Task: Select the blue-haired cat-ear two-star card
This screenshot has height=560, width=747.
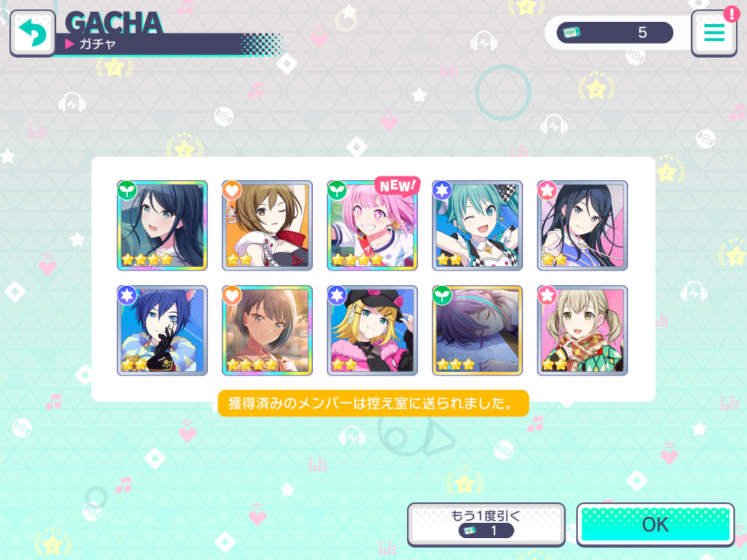Action: click(x=162, y=330)
